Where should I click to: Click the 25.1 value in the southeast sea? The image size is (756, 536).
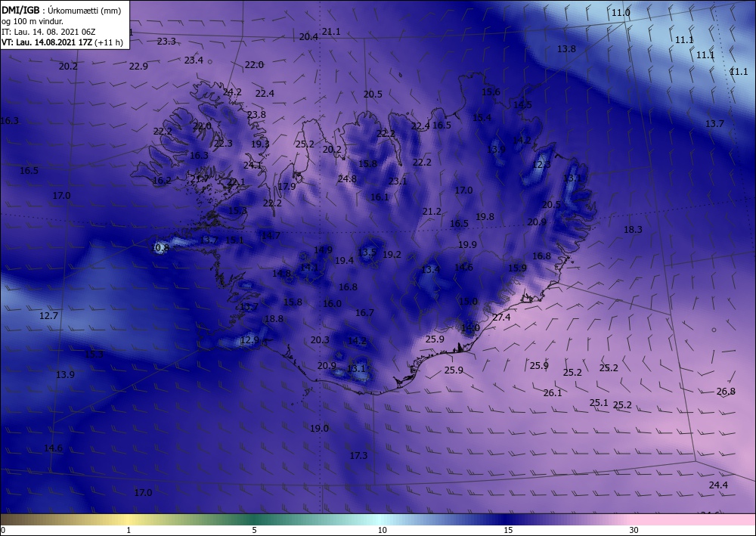(599, 402)
